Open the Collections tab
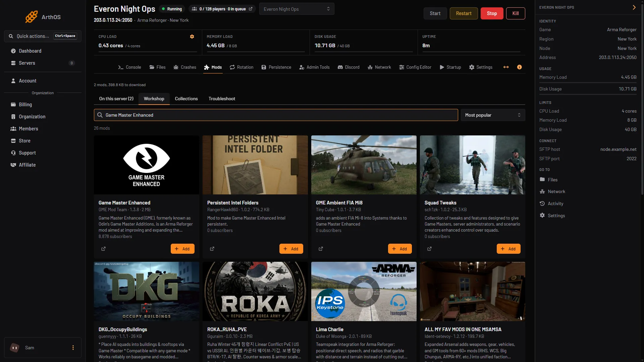644x362 pixels. pos(186,99)
